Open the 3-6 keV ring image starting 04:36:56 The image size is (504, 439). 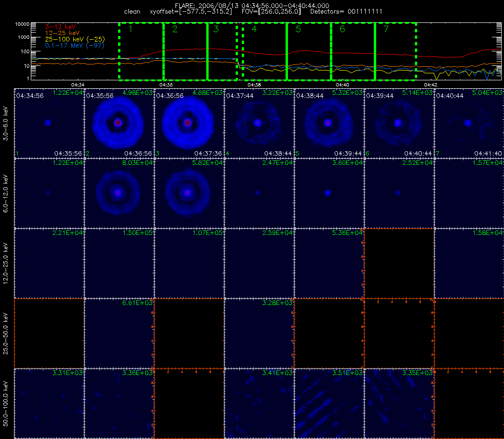(x=189, y=123)
